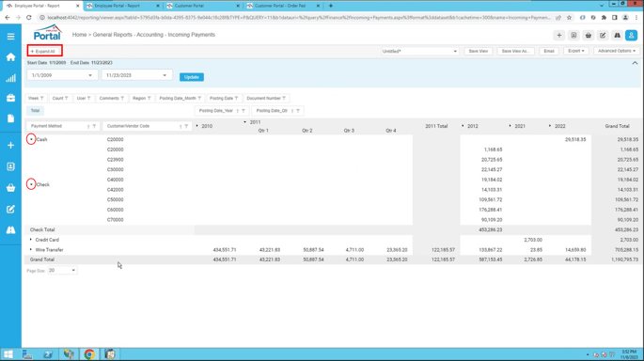The width and height of the screenshot is (644, 361).
Task: Collapse the 2011 column group
Action: click(244, 122)
